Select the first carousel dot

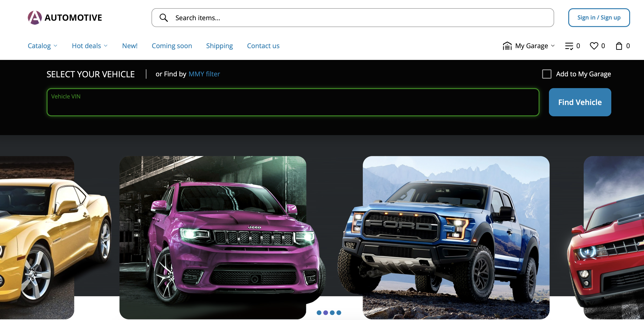[x=319, y=313]
